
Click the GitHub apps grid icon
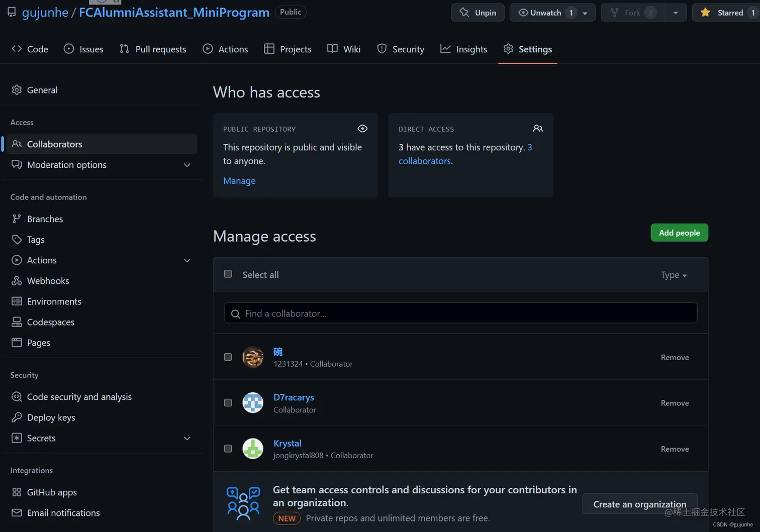17,492
